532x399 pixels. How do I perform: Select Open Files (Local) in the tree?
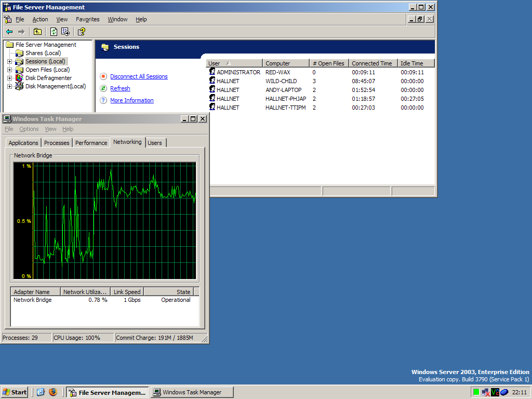click(x=47, y=70)
